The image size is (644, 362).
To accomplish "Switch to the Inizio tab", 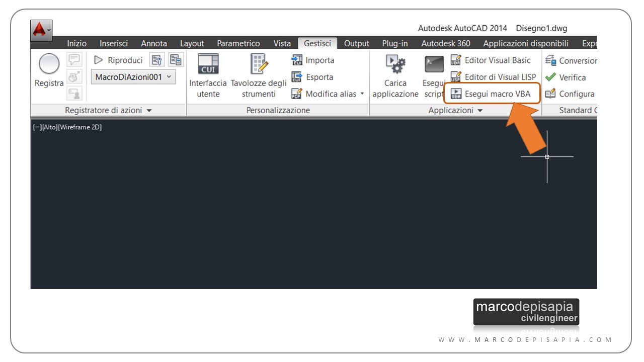I will coord(76,43).
